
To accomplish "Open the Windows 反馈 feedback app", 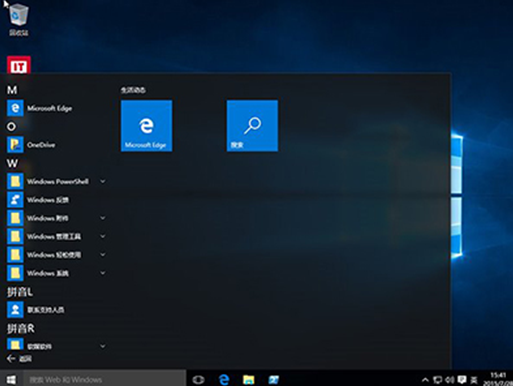I will pyautogui.click(x=56, y=200).
